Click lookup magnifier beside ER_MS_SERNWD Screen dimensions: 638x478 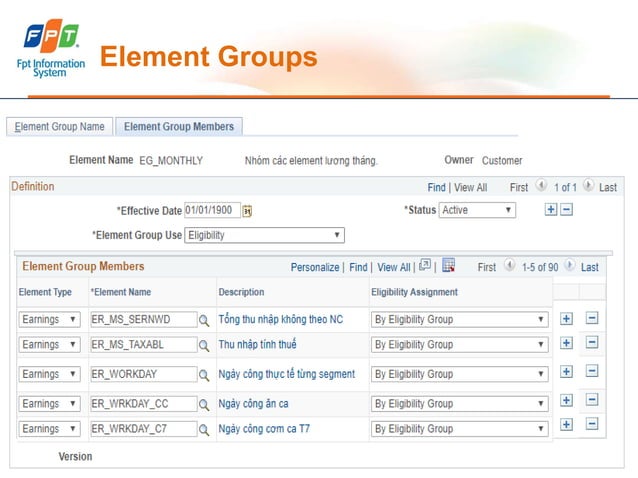pyautogui.click(x=203, y=320)
